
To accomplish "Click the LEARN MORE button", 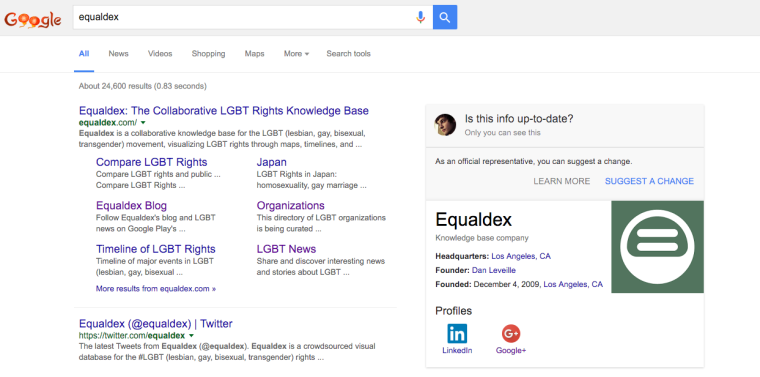I will point(562,181).
